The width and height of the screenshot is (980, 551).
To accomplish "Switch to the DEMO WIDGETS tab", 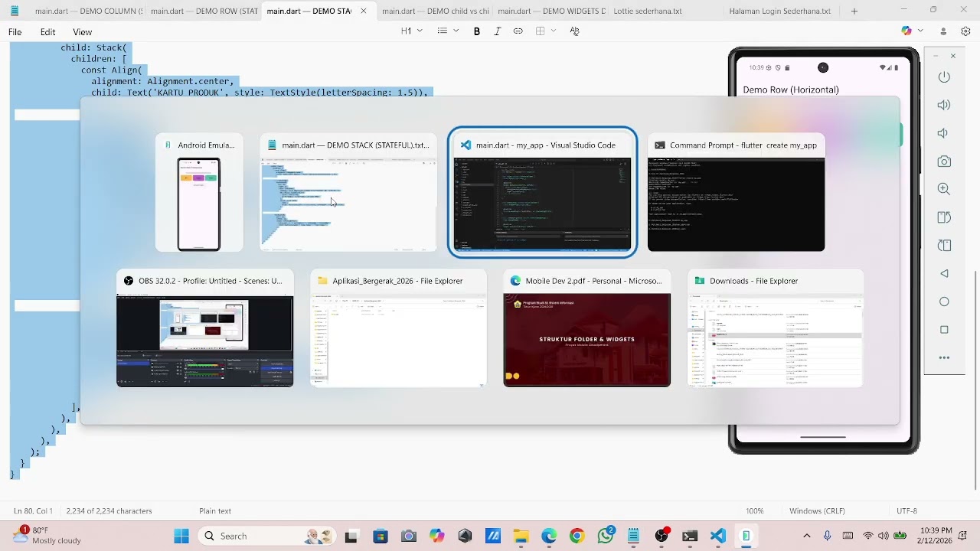I will tap(550, 11).
